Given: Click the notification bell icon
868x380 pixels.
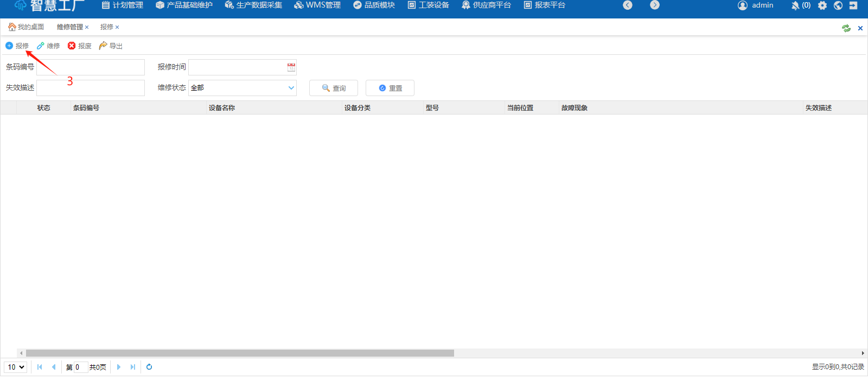Looking at the screenshot, I should pos(795,5).
